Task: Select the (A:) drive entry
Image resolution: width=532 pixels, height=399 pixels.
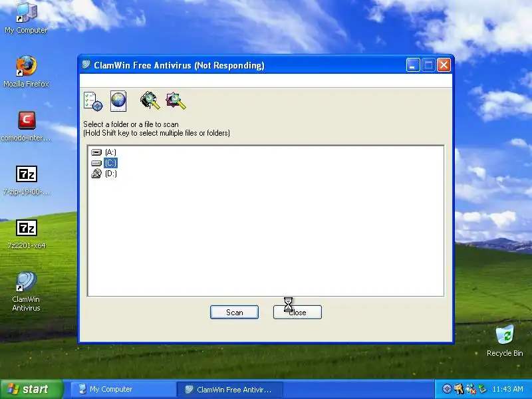Action: [110, 152]
